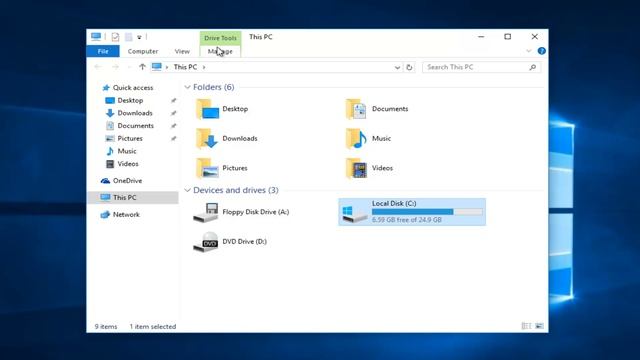Image resolution: width=640 pixels, height=360 pixels.
Task: Select the DVD Drive (D:) icon
Action: point(206,242)
